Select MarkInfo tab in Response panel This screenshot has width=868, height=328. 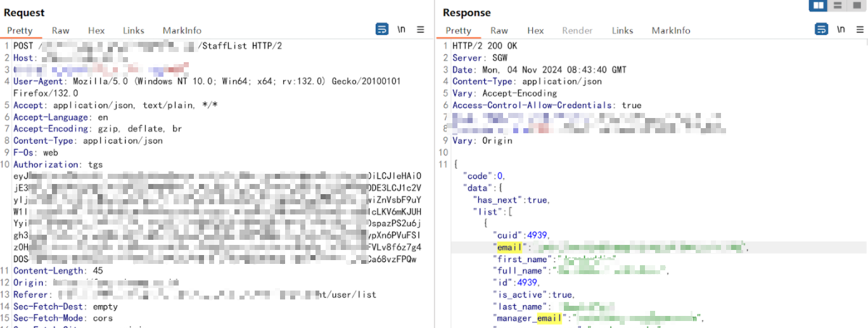click(x=671, y=30)
